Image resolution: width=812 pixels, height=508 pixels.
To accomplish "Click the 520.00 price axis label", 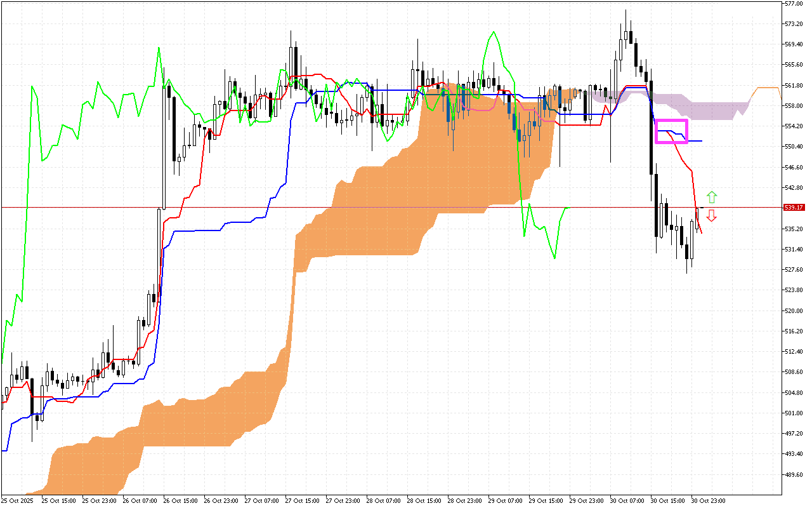I will (x=794, y=311).
